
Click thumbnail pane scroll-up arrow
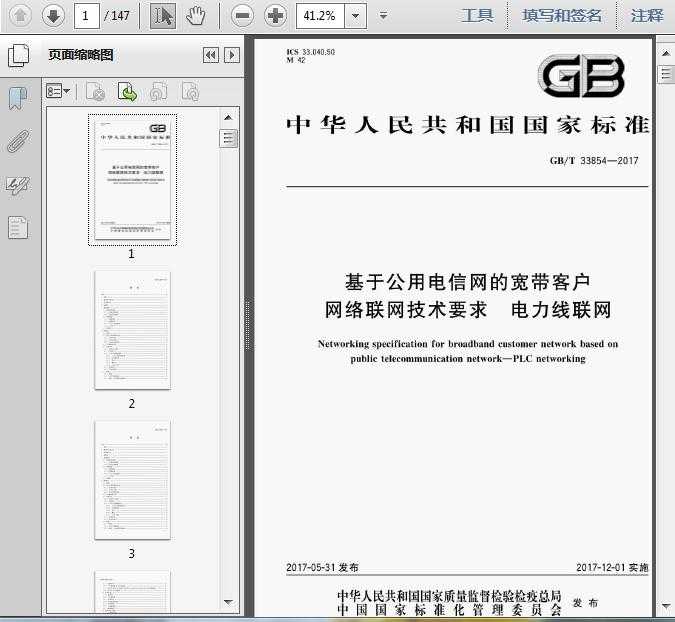[228, 118]
